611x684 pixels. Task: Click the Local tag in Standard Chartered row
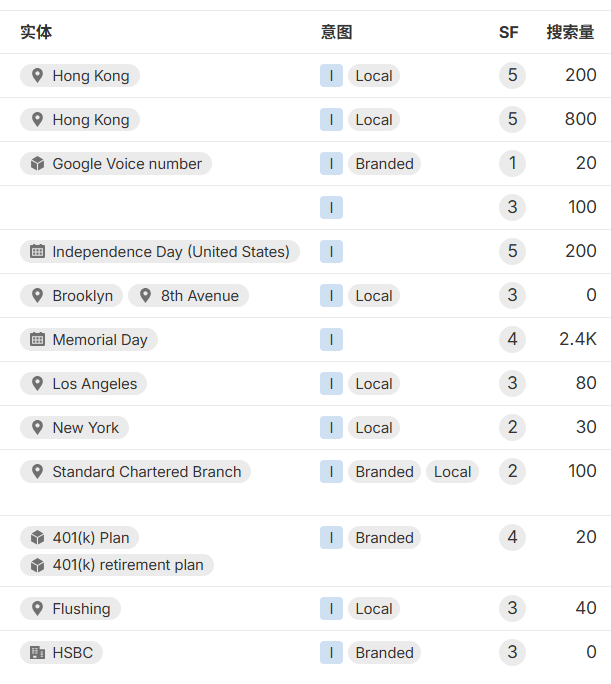[x=452, y=472]
